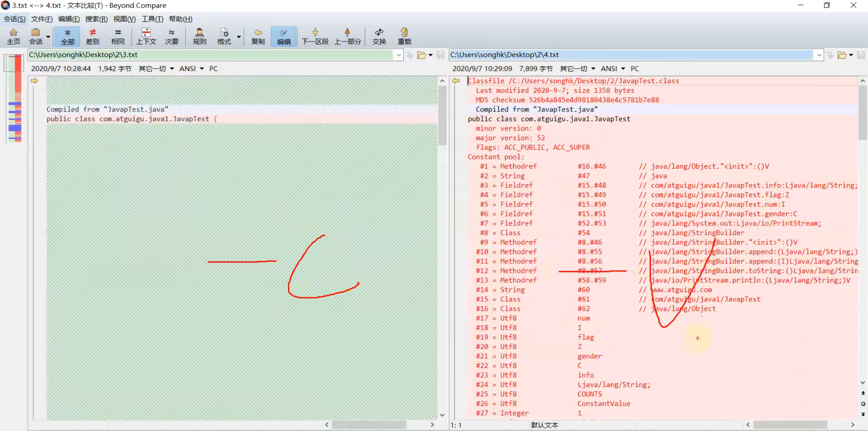
Task: Click the left pane horizontal scrollbar thumb
Action: (x=369, y=425)
